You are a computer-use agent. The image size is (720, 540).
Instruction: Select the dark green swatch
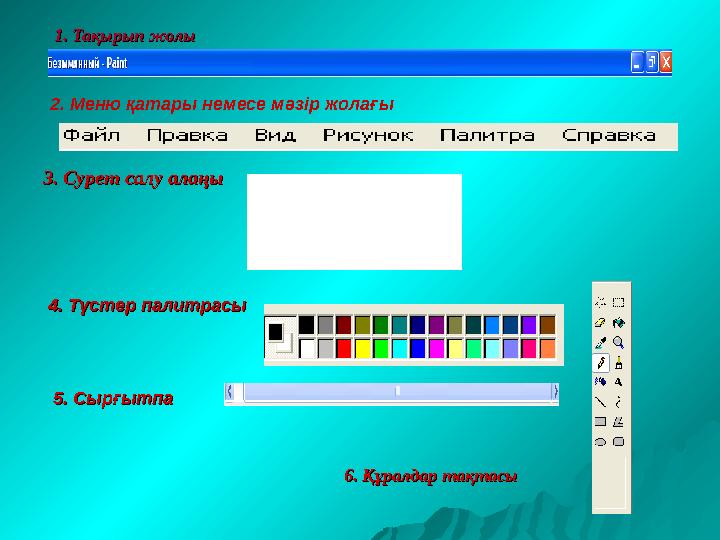click(381, 325)
